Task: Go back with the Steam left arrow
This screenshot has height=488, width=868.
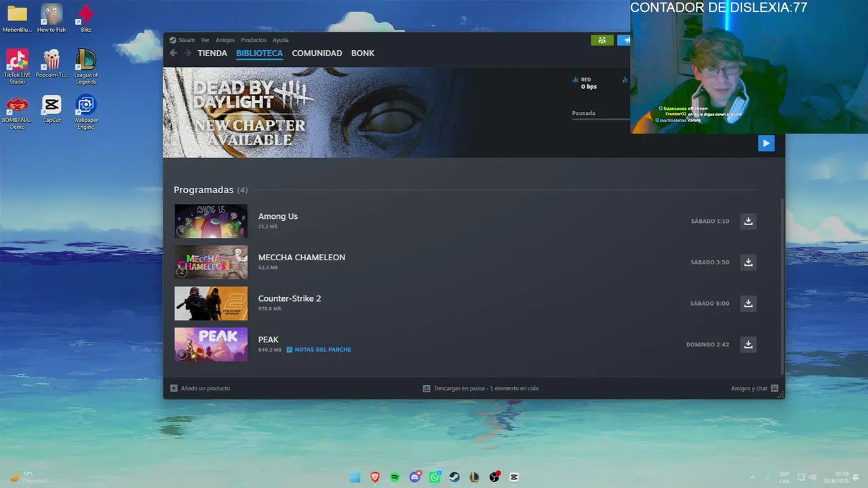Action: tap(174, 53)
